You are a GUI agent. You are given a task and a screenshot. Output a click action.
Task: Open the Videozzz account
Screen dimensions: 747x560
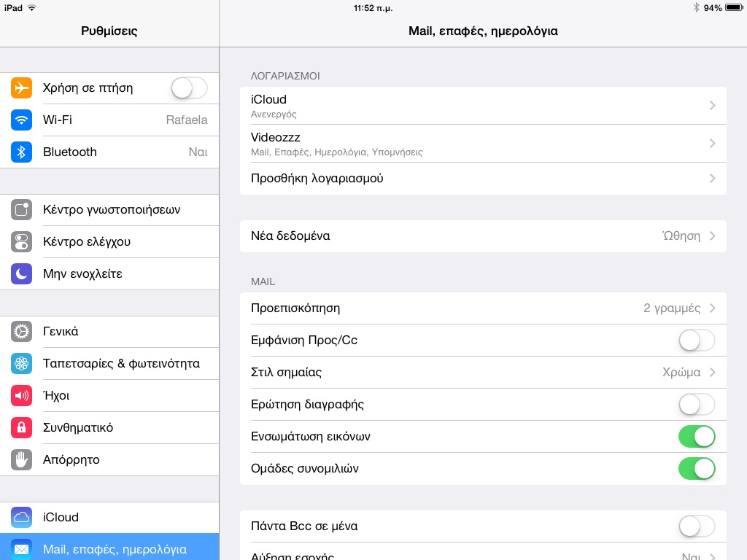pos(483,144)
